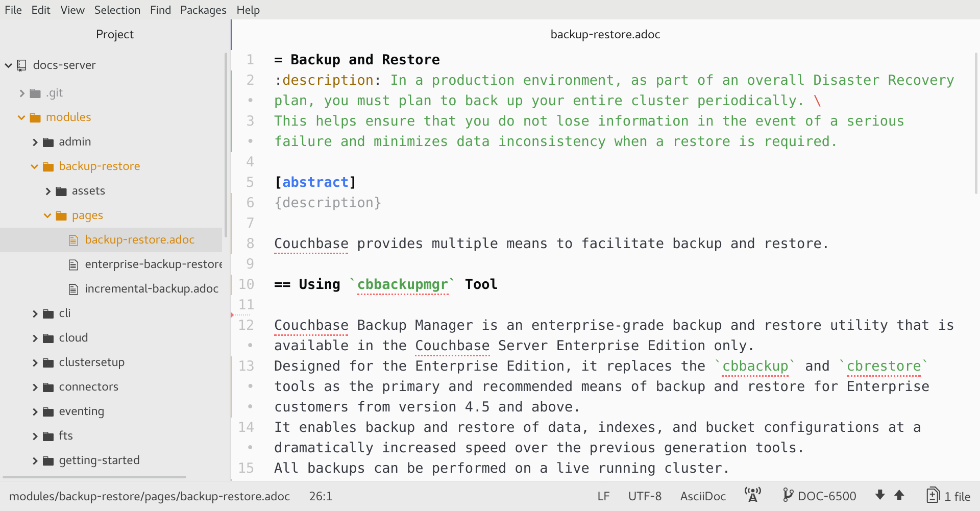The image size is (980, 511).
Task: Expand the .git folder
Action: pyautogui.click(x=21, y=93)
